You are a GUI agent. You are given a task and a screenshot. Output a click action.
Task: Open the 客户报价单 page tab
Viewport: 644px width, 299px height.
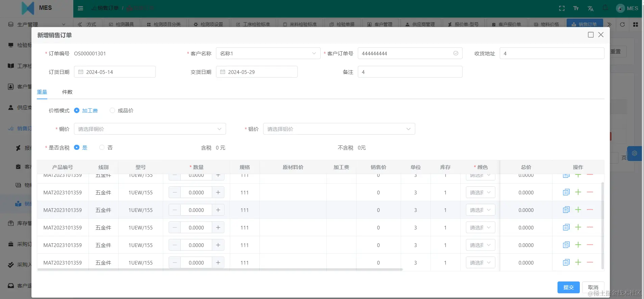[506, 24]
